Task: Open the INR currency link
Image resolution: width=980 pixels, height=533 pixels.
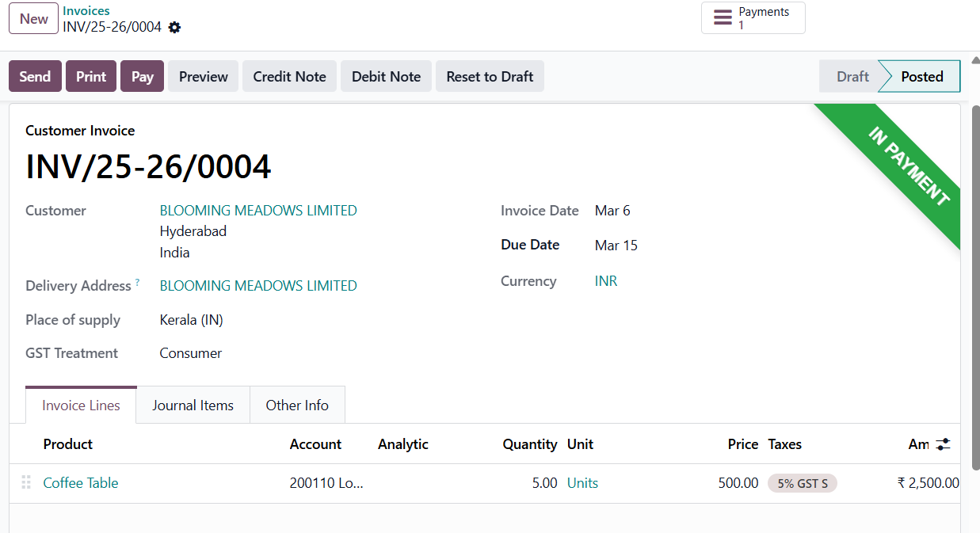Action: tap(606, 281)
